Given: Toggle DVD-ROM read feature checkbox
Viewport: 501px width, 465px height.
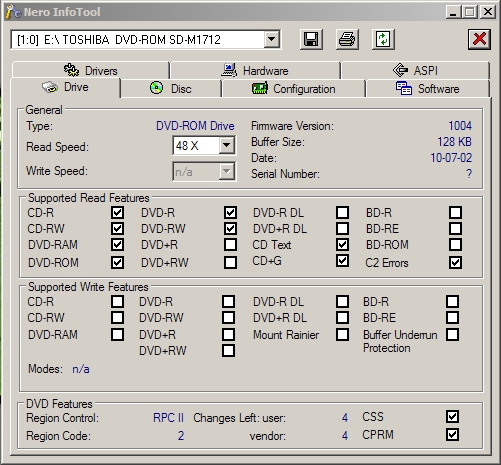Looking at the screenshot, I should pos(117,262).
